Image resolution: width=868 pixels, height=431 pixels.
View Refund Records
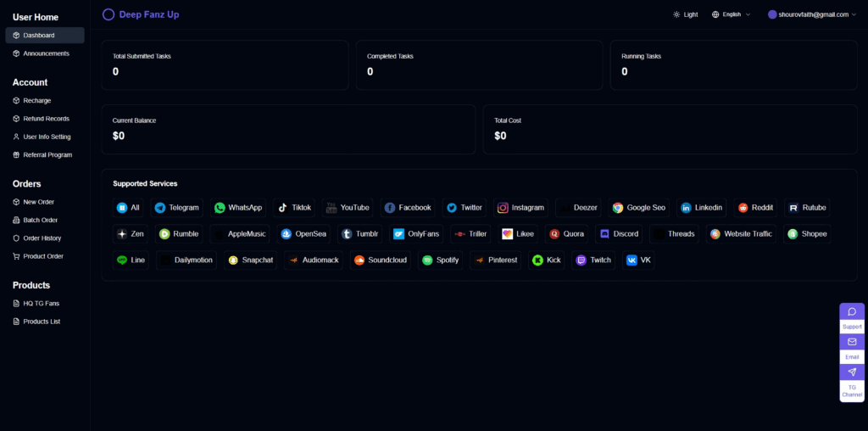(45, 119)
